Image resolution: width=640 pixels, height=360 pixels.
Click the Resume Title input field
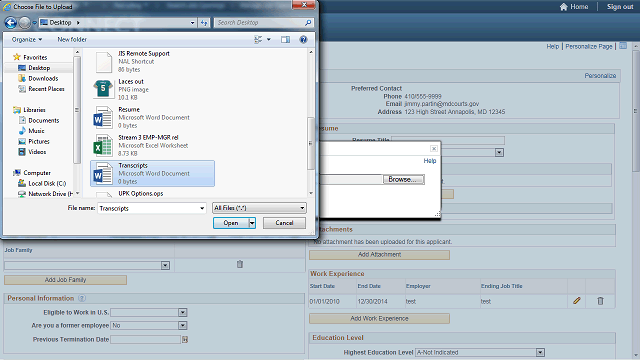coord(448,140)
